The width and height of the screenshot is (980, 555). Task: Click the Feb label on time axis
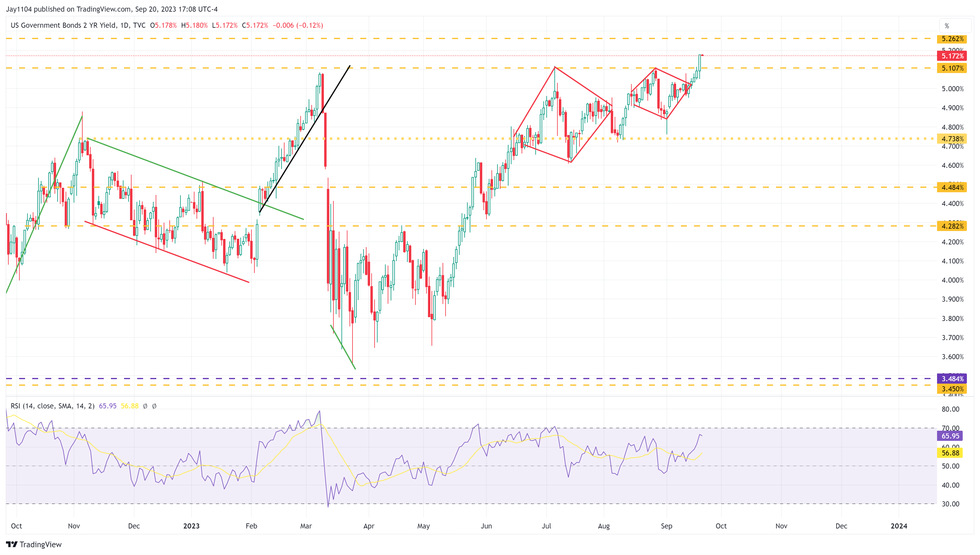(x=251, y=526)
